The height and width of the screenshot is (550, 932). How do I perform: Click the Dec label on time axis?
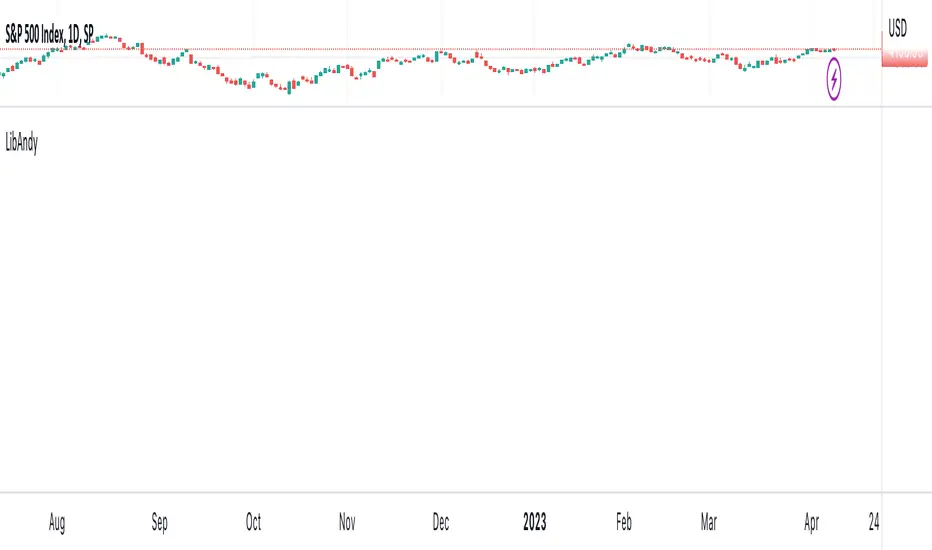point(441,521)
